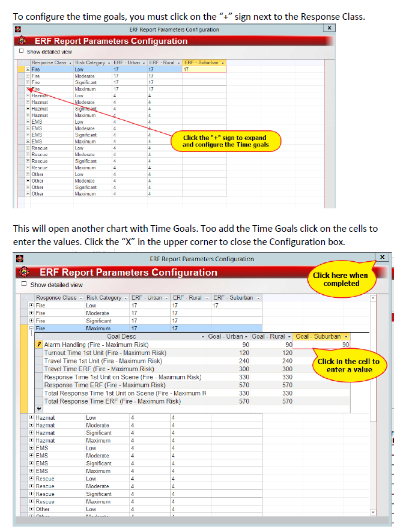Click the fire badge logo in lower dialog header

[x=25, y=272]
